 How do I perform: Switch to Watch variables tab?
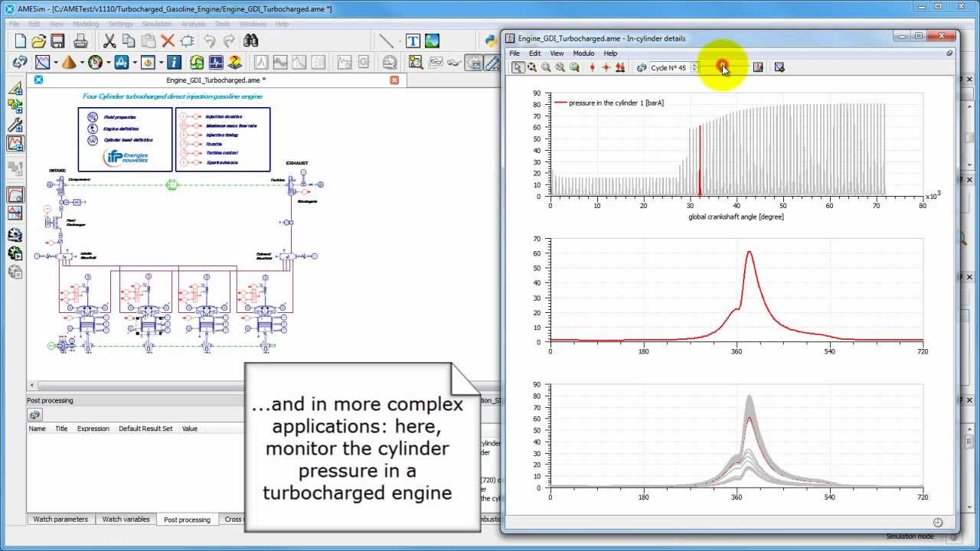126,519
